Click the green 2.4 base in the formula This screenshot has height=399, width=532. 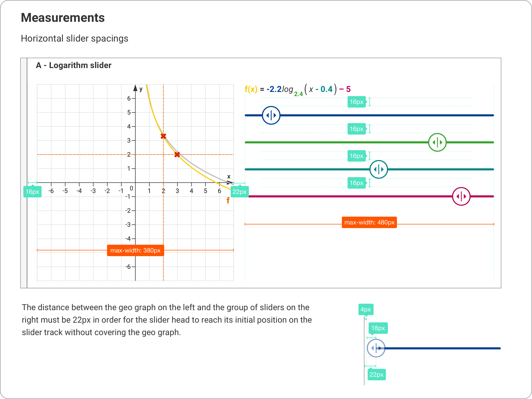coord(298,94)
